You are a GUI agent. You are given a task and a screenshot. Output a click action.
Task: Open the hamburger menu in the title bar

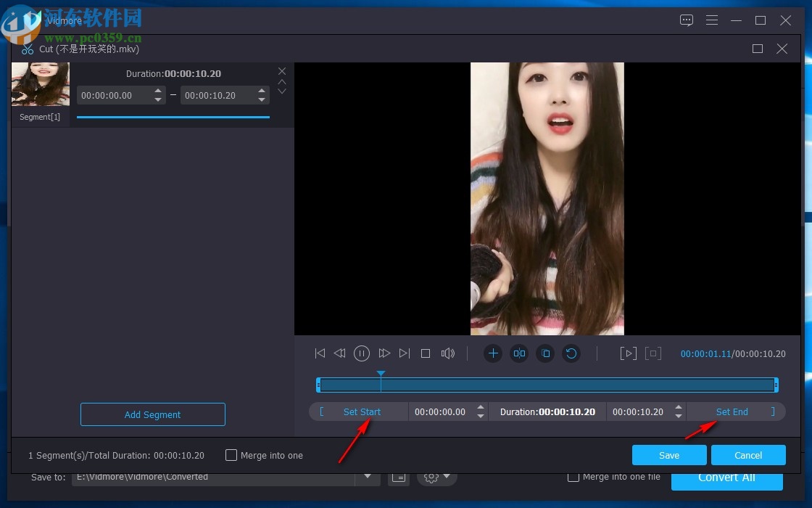coord(712,20)
